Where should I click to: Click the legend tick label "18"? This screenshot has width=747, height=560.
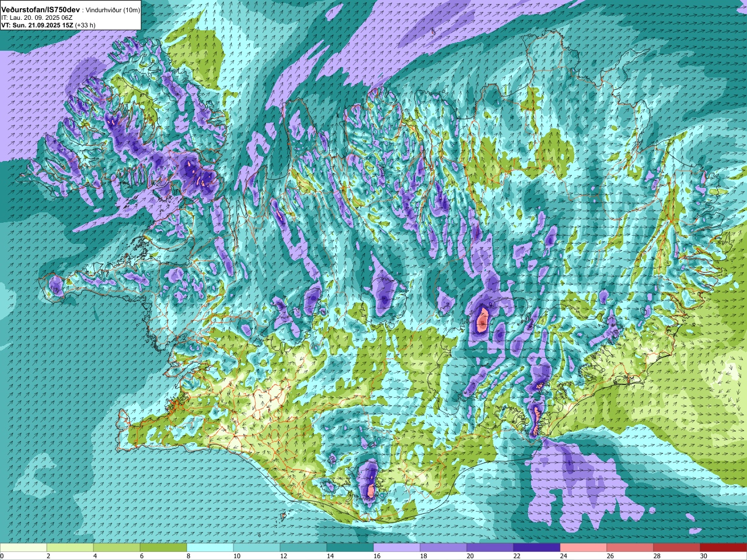423,556
